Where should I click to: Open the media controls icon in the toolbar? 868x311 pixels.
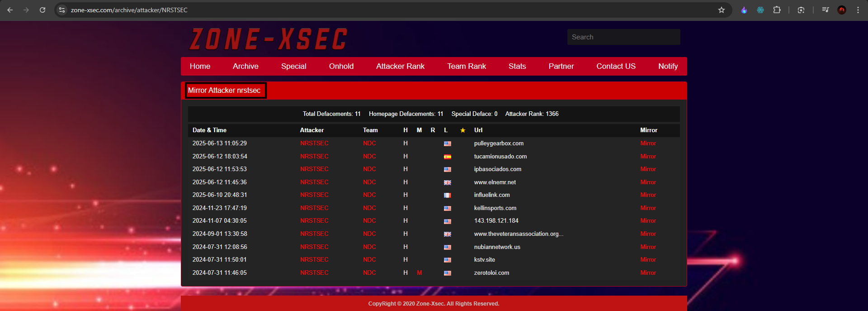[x=826, y=10]
